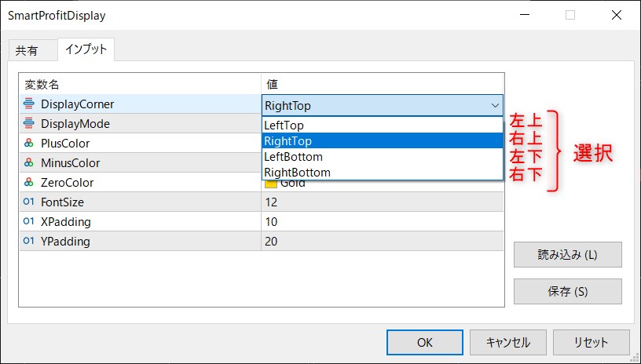
Task: Switch to the 共有 tab
Action: pos(27,50)
